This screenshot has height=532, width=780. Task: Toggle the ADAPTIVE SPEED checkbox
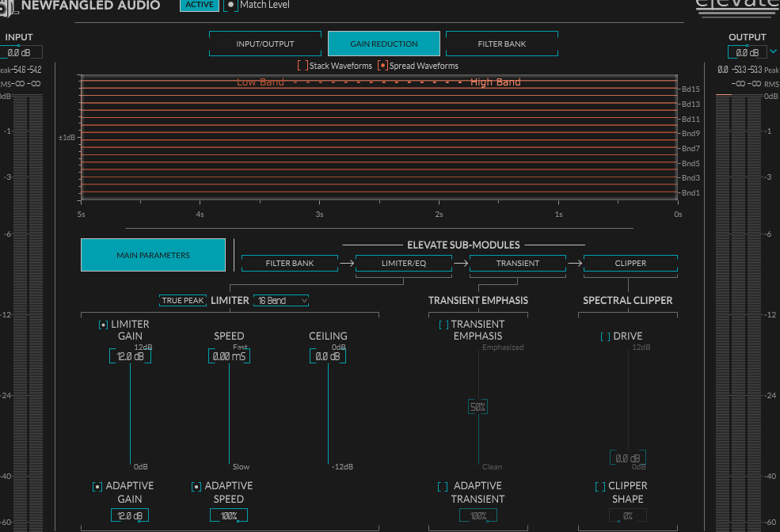[x=196, y=486]
